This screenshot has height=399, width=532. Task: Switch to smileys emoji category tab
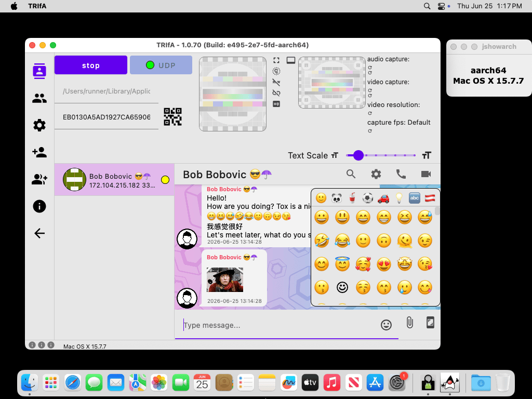pyautogui.click(x=321, y=198)
